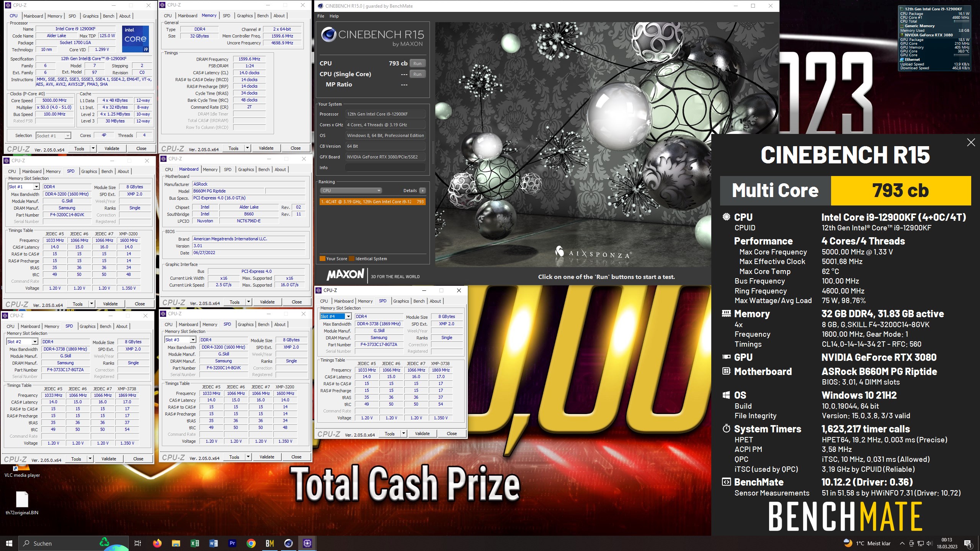Switch to Cinebench via its taskbar icon

pyautogui.click(x=288, y=543)
